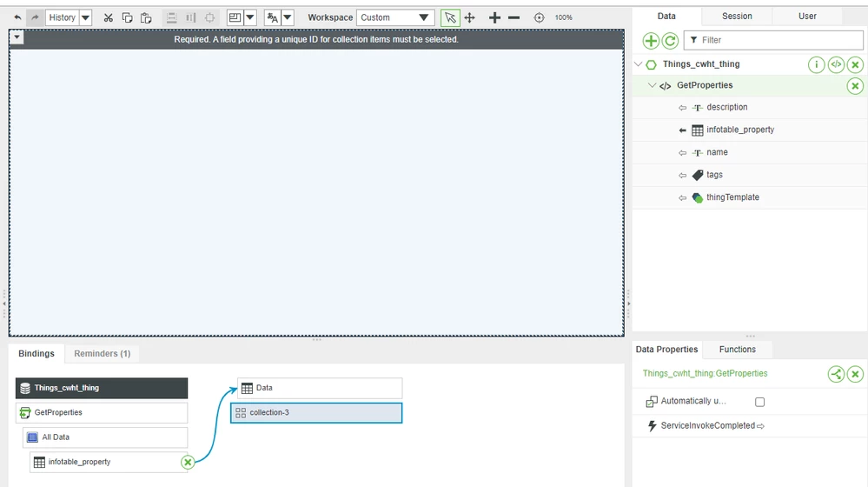
Task: Cut the selected widget
Action: pyautogui.click(x=108, y=17)
